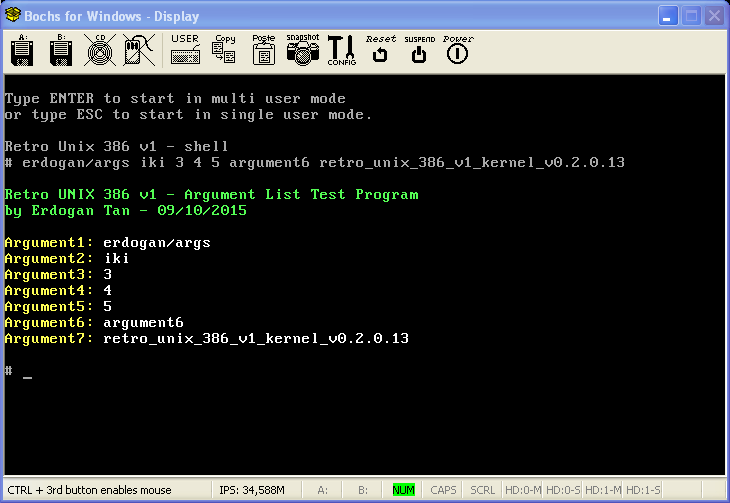The image size is (730, 503).
Task: Click the SCRL indicator in status bar
Action: (x=482, y=490)
